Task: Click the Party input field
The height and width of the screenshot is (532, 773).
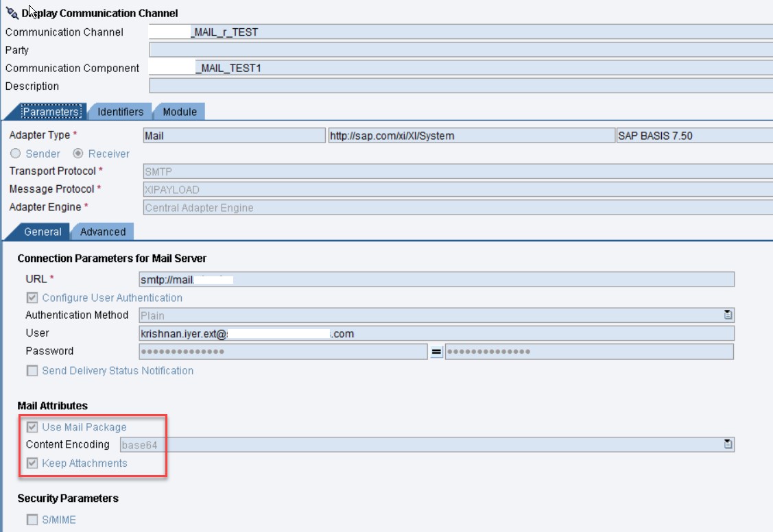Action: (x=343, y=49)
